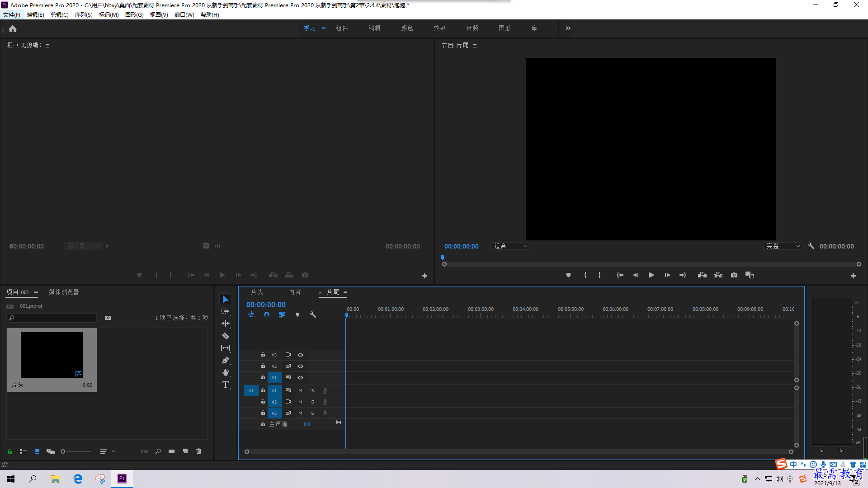868x488 pixels.
Task: Toggle V2 track output eye
Action: pyautogui.click(x=300, y=366)
